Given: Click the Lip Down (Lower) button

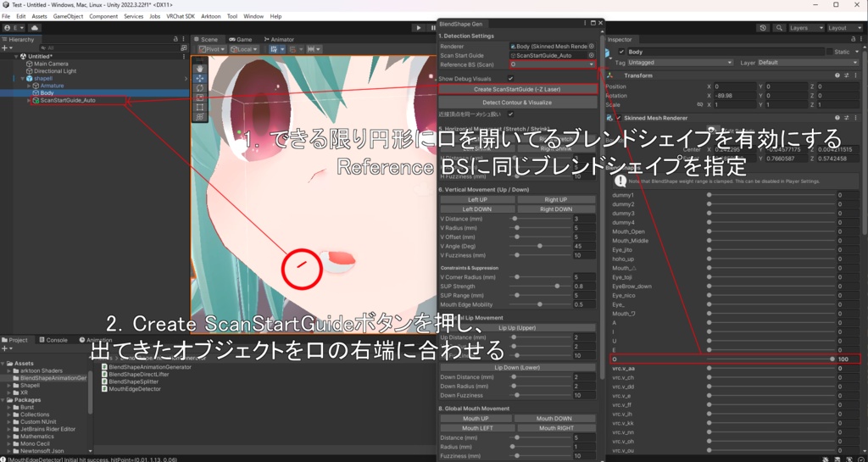Looking at the screenshot, I should tap(519, 367).
